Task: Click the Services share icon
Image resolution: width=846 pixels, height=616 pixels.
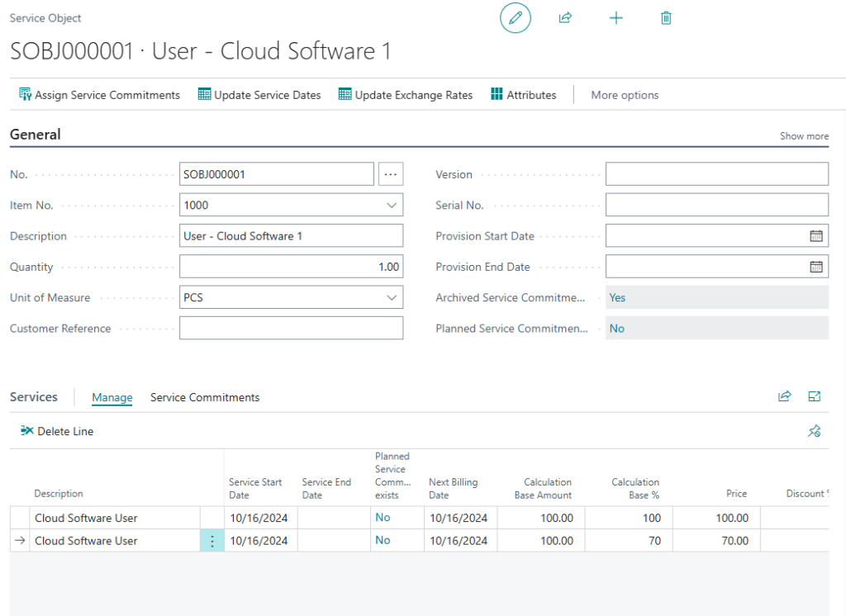Action: [784, 397]
